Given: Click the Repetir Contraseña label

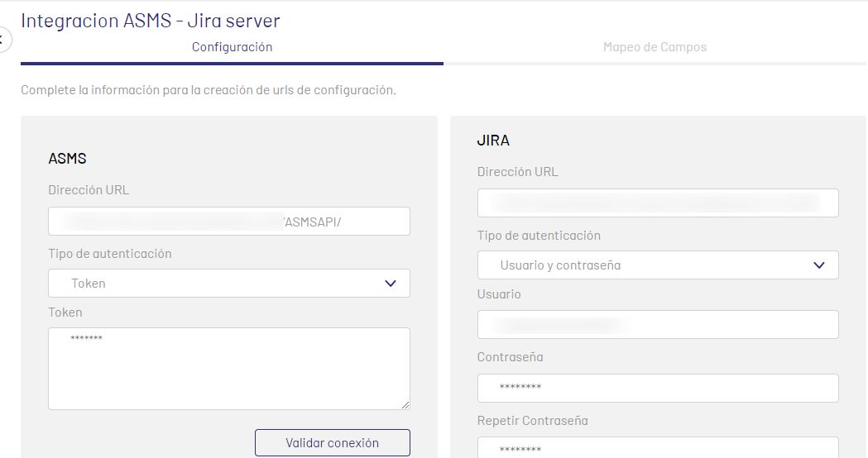Looking at the screenshot, I should pos(533,421).
